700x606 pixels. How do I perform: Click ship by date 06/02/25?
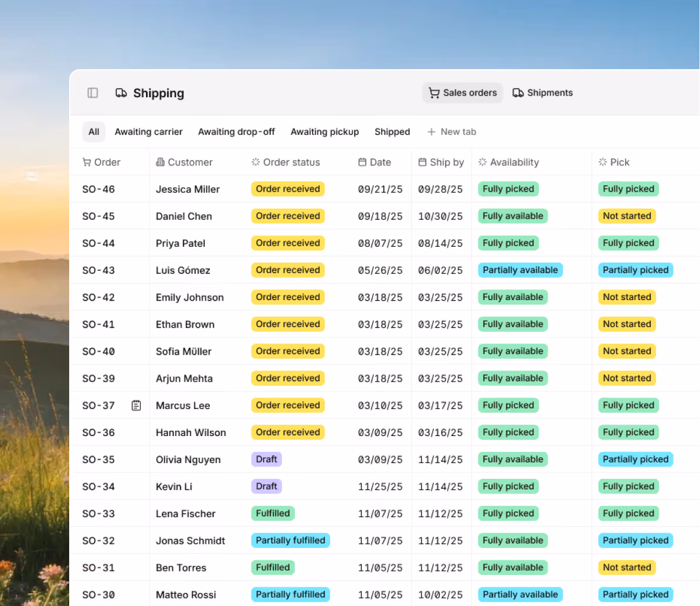(x=440, y=270)
